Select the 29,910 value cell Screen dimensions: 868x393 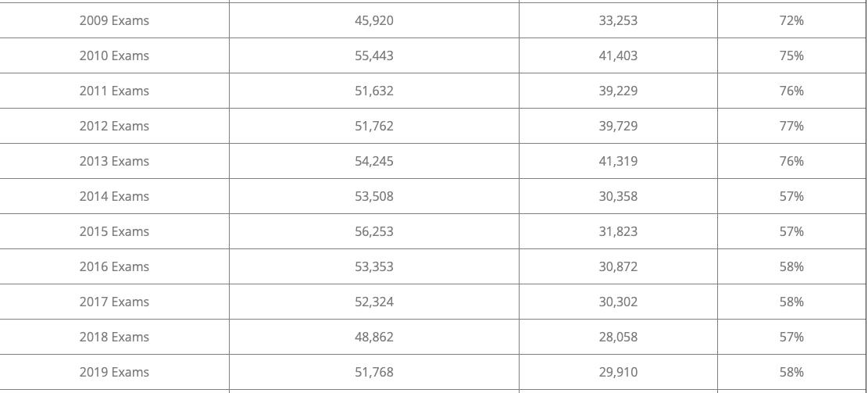tap(618, 372)
